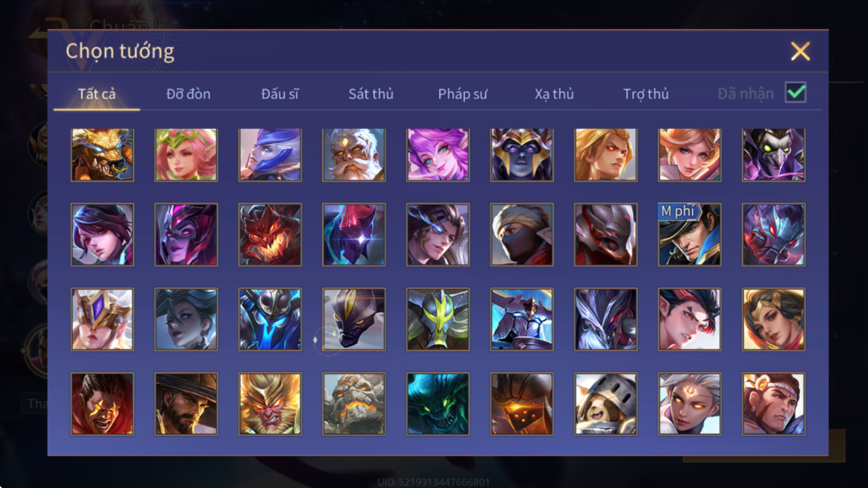Filter by the 'Pháp sư' tab
868x488 pixels.
pos(463,94)
